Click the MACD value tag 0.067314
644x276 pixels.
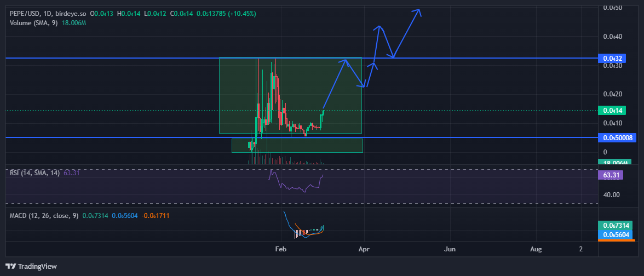point(617,225)
